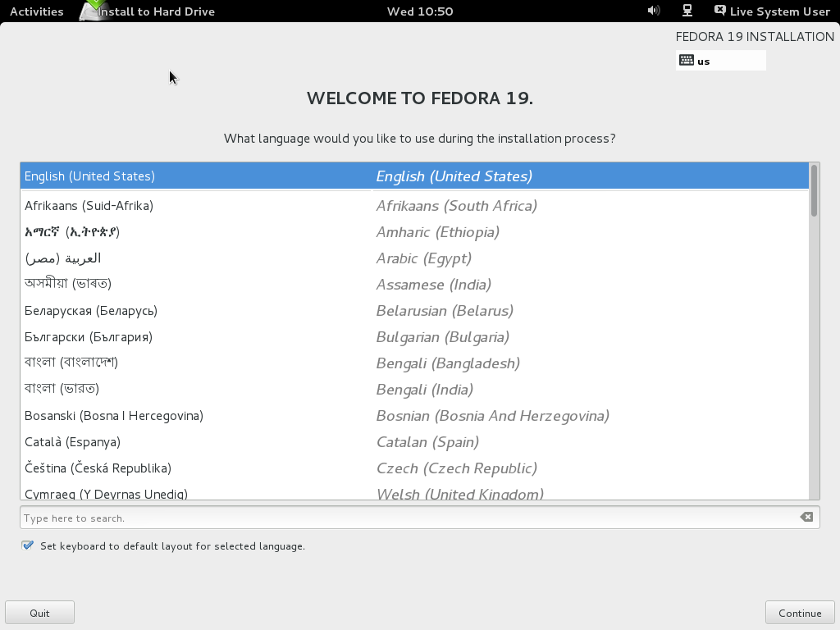Open the Activities overview
This screenshot has width=840, height=630.
click(x=36, y=11)
